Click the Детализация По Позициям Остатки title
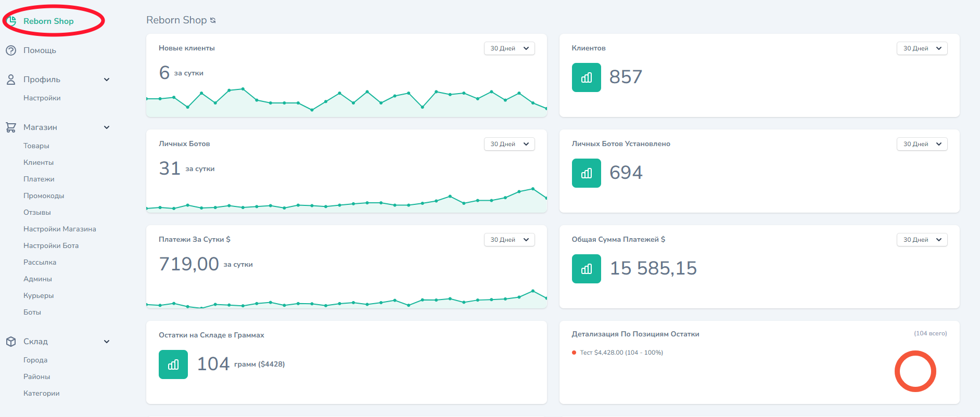The width and height of the screenshot is (980, 417). pos(635,334)
